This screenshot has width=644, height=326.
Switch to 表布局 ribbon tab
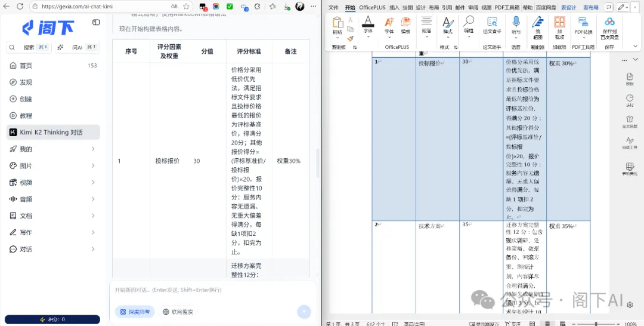(591, 7)
